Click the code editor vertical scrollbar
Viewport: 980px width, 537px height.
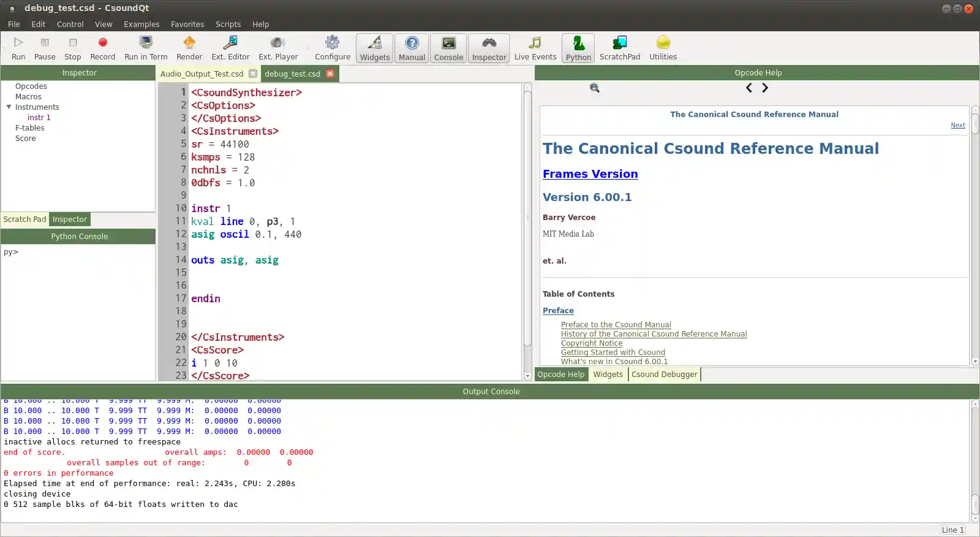(527, 232)
